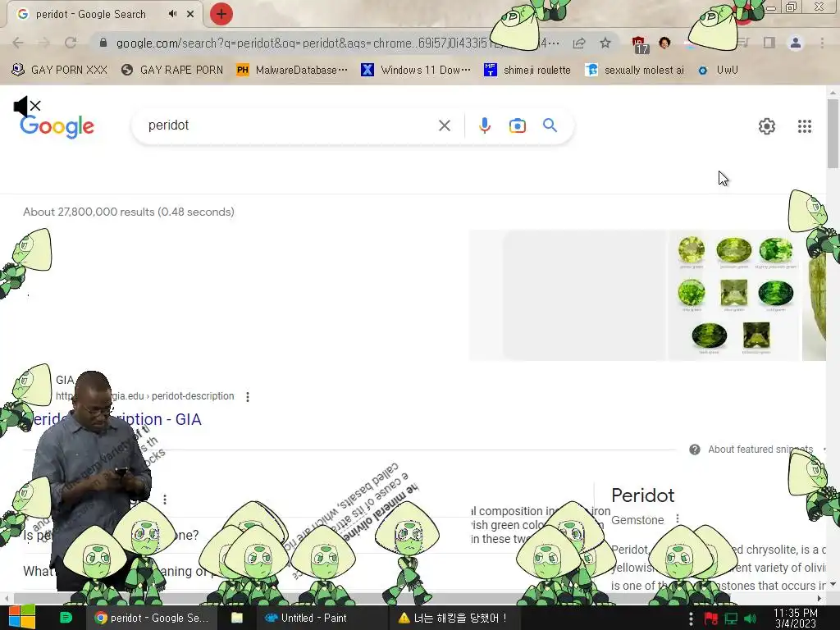Image resolution: width=840 pixels, height=630 pixels.
Task: Reload the page
Action: click(71, 43)
